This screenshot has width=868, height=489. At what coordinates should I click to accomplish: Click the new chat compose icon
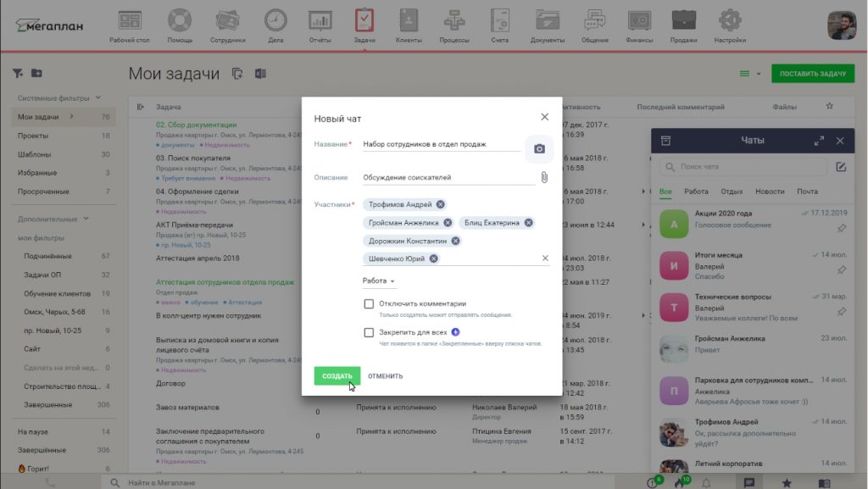click(841, 167)
